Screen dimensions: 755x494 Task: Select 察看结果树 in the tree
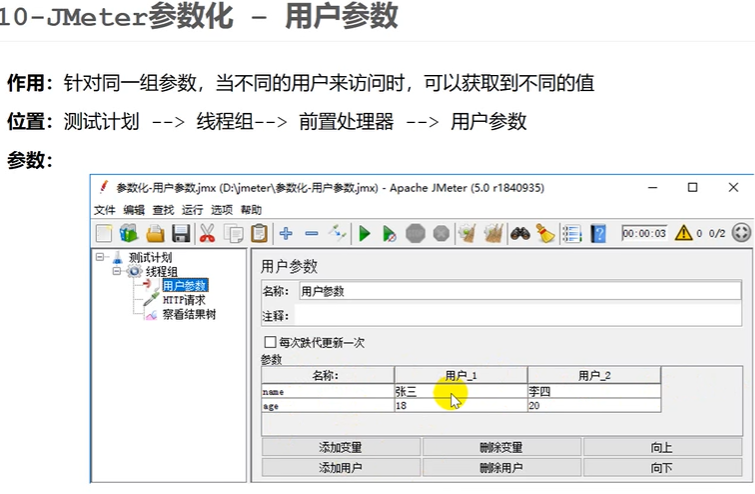point(189,314)
